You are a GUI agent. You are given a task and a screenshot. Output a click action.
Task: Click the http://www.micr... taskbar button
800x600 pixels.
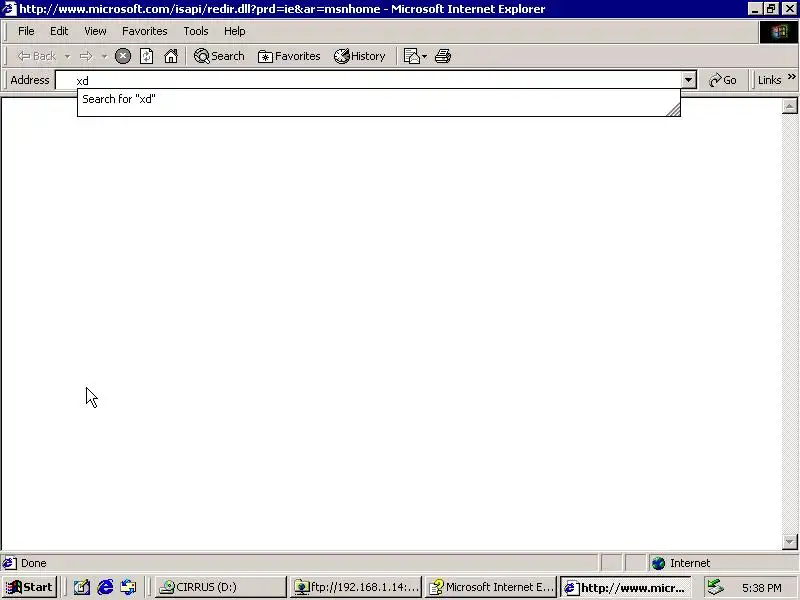pos(626,587)
